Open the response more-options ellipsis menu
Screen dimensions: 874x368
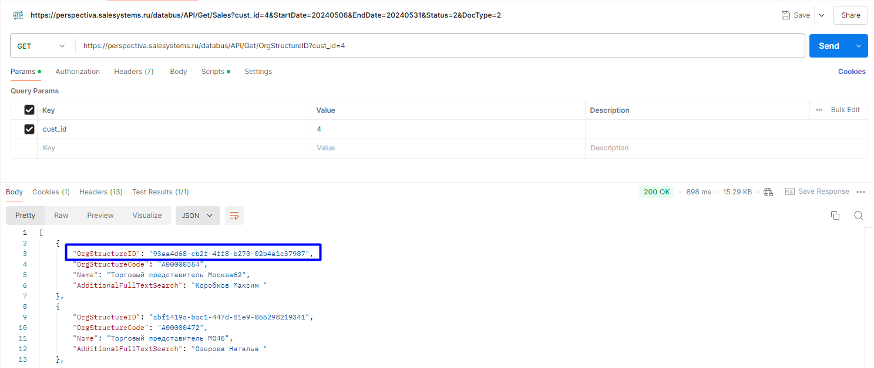[861, 192]
